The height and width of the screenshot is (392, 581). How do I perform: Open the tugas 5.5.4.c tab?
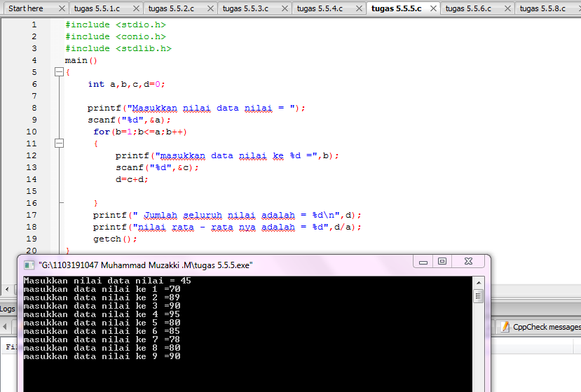coord(320,8)
